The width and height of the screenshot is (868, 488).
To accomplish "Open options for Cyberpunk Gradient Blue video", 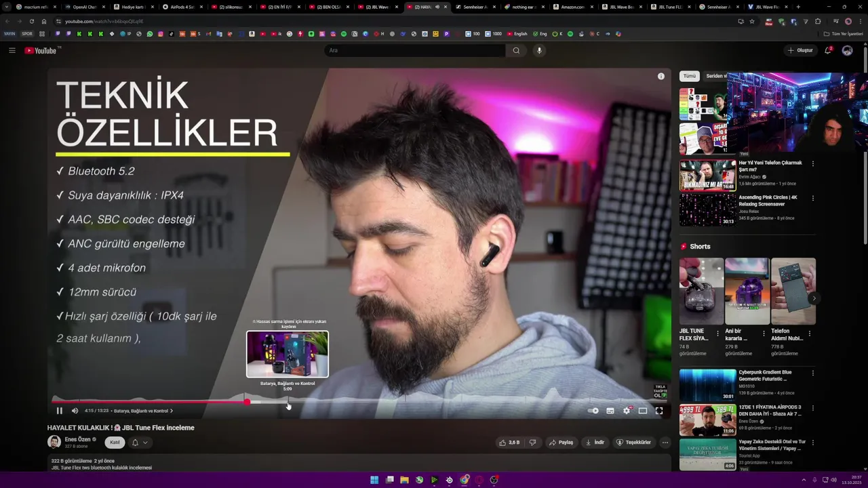I will point(813,373).
